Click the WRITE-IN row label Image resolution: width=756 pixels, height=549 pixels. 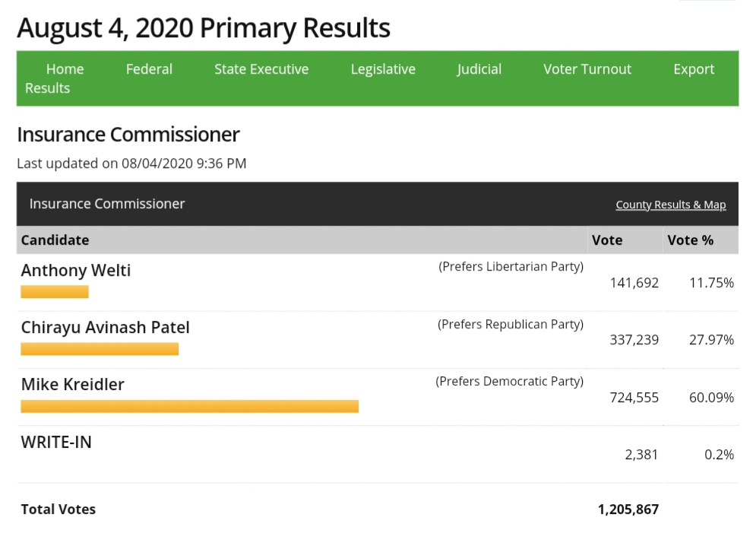(x=56, y=442)
